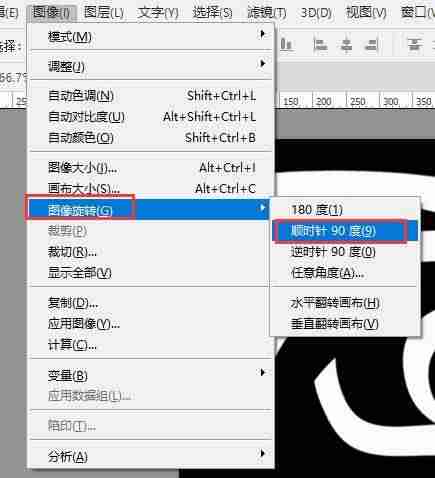This screenshot has height=478, width=435.
Task: Rotate canvas 逆时针 90 度(0)
Action: (345, 252)
